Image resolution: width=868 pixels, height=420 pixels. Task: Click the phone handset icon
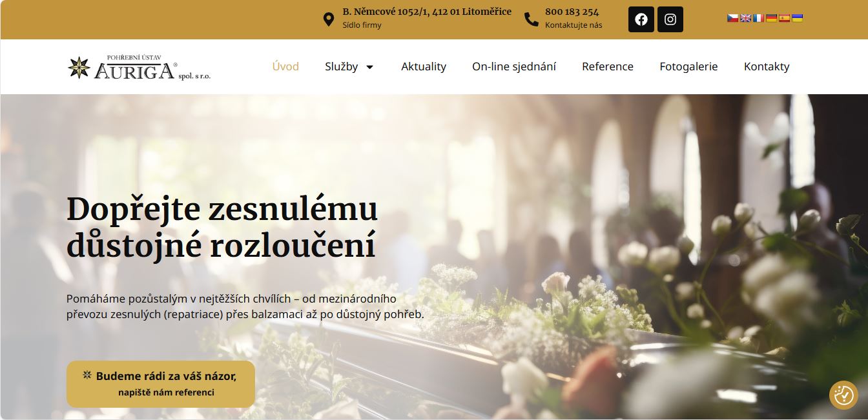coord(532,19)
